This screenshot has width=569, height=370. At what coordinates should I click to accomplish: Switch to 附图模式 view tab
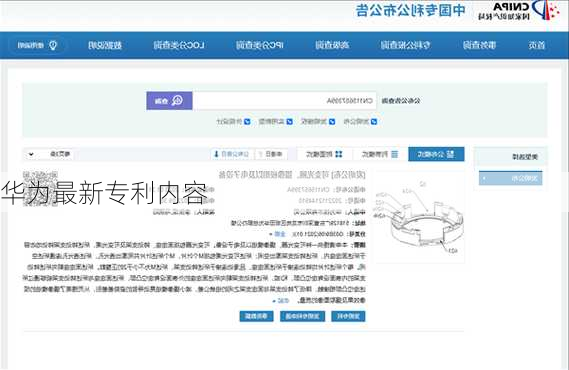(x=324, y=155)
